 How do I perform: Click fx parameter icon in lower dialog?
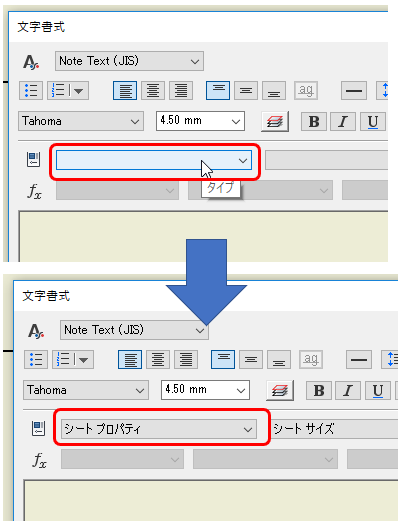coord(39,460)
